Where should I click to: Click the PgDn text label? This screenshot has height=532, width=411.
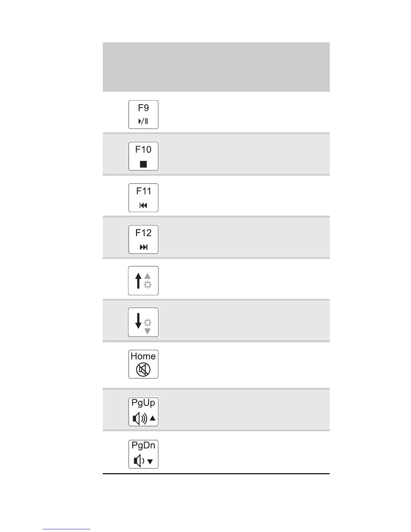[x=143, y=445]
